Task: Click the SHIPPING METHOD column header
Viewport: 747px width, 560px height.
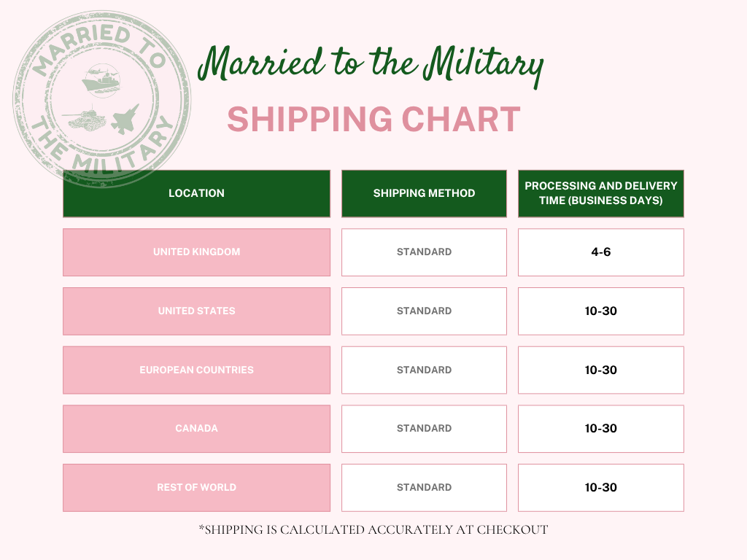Action: 424,193
